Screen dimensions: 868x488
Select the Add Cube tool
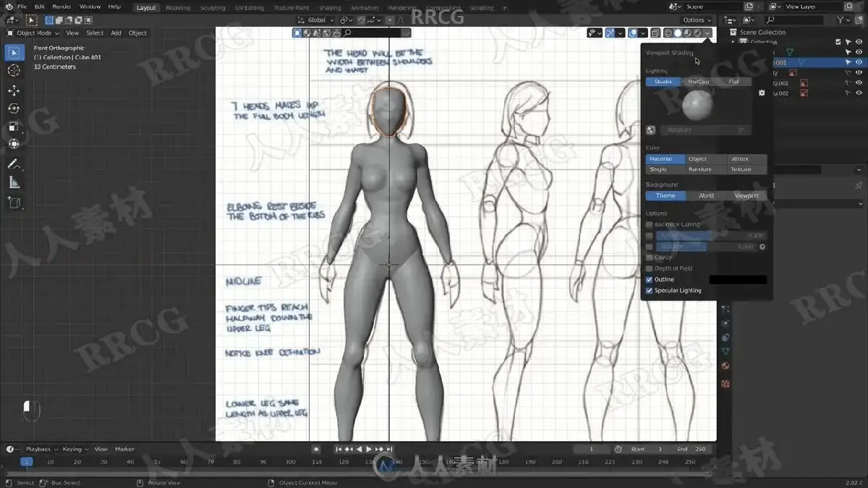pos(14,203)
